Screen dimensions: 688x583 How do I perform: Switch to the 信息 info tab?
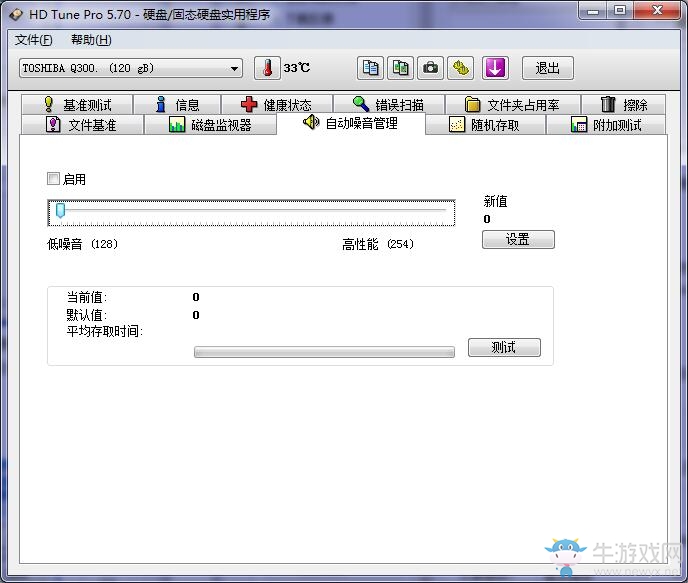(x=177, y=105)
